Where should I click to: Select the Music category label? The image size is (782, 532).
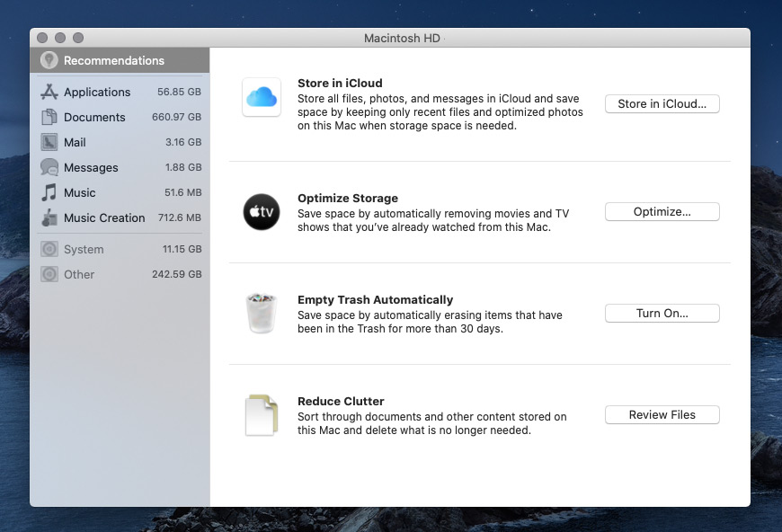tap(79, 193)
